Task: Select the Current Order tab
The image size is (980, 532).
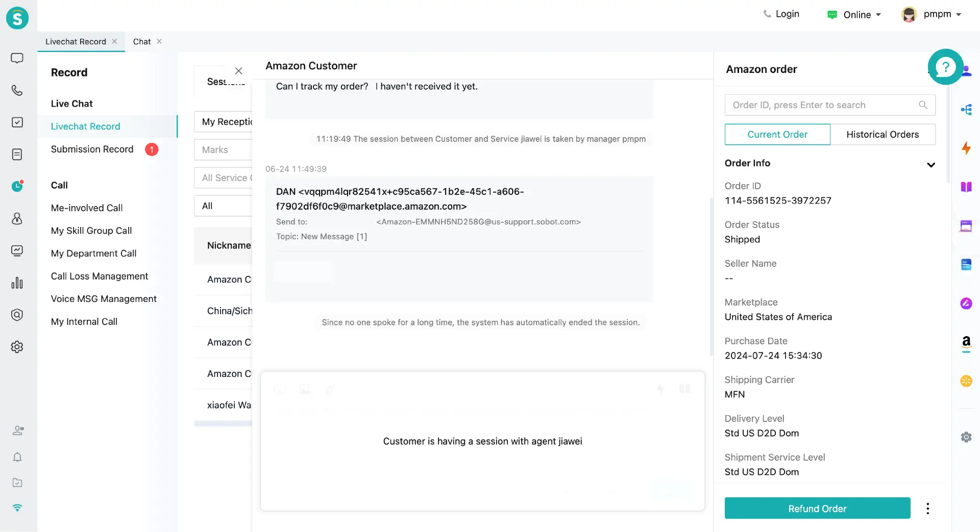Action: click(777, 135)
